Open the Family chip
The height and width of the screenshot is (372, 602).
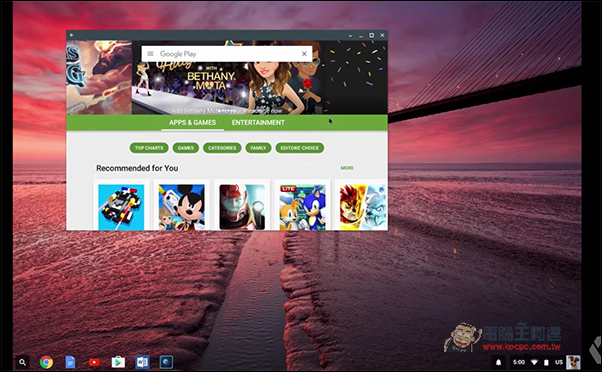(258, 148)
